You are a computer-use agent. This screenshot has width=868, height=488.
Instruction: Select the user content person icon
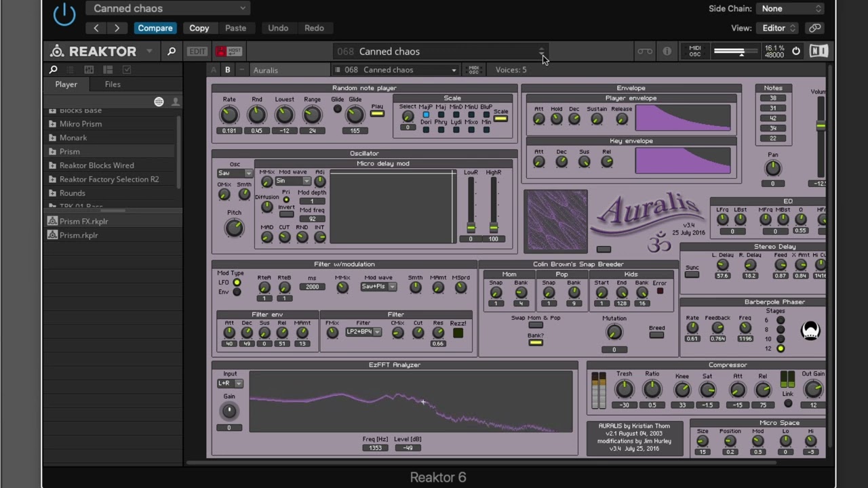click(175, 102)
